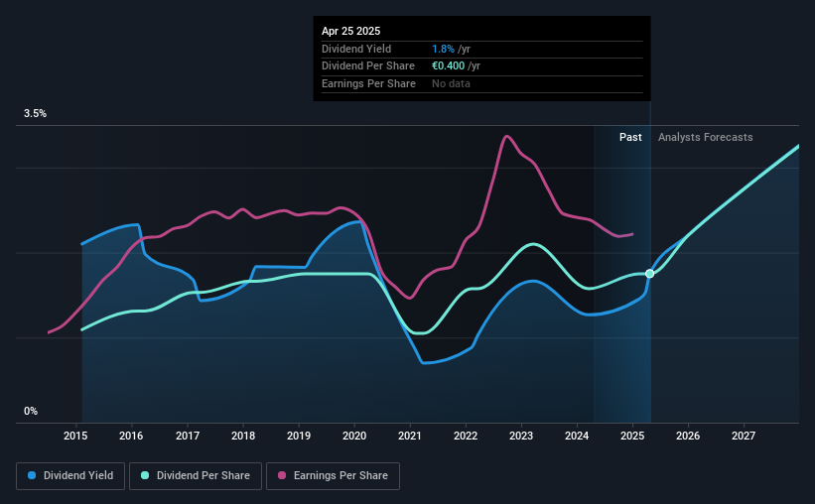Toggle the Earnings Per Share legend button
The image size is (815, 504).
click(333, 476)
